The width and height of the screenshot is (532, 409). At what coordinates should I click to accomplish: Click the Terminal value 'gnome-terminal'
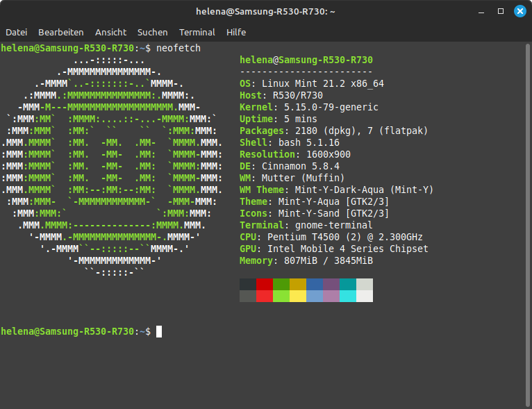coord(334,225)
